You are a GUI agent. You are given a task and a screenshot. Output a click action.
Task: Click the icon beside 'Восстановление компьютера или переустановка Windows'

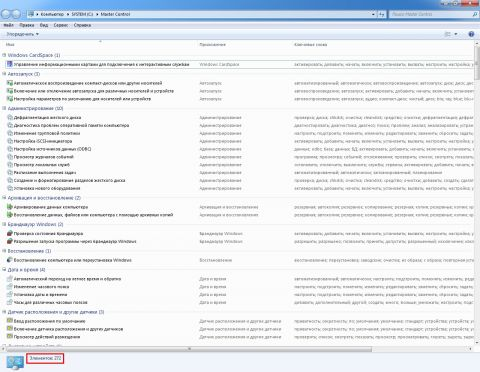click(10, 260)
